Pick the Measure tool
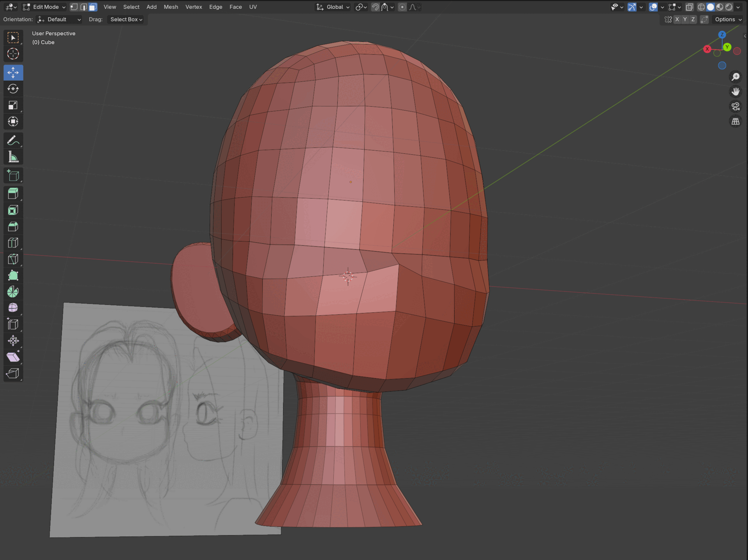The image size is (748, 560). [x=13, y=157]
